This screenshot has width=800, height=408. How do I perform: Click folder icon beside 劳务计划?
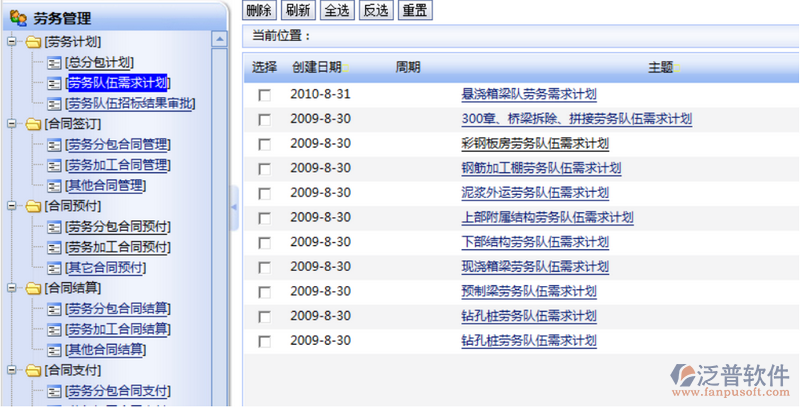pos(33,42)
